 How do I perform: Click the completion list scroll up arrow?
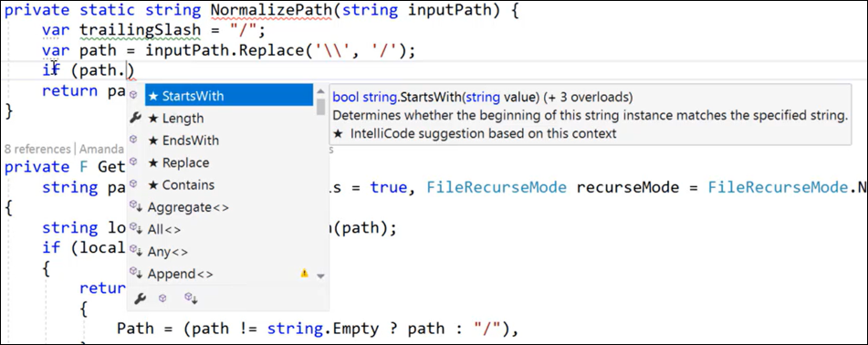tap(320, 92)
